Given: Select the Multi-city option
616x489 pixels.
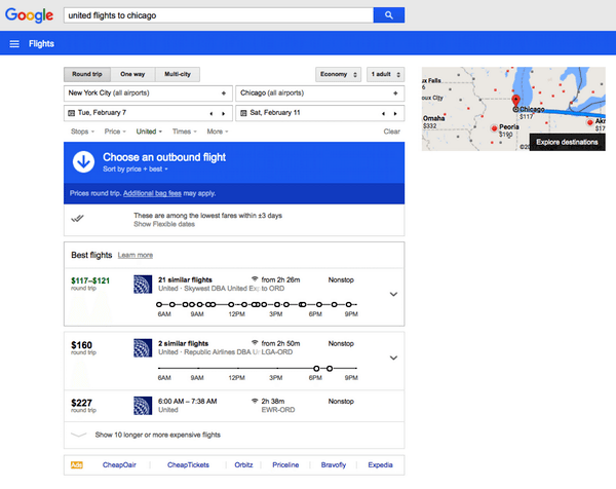Looking at the screenshot, I should click(178, 74).
